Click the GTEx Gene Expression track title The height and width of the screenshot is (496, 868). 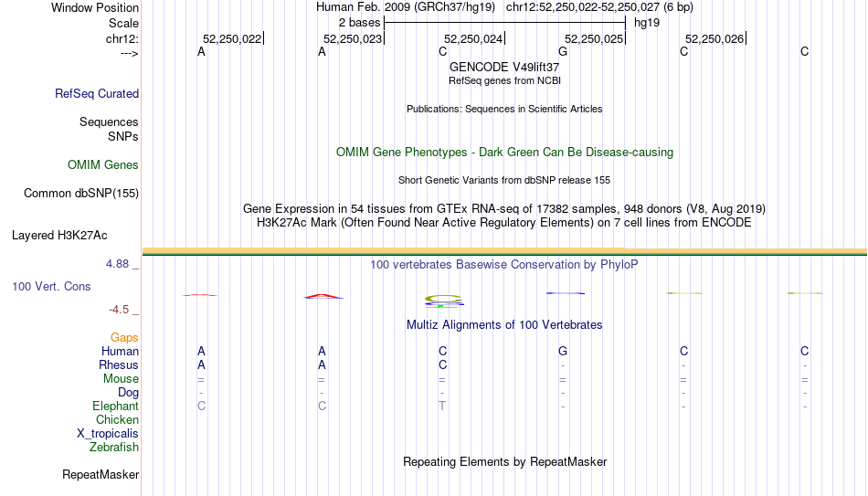click(x=504, y=208)
